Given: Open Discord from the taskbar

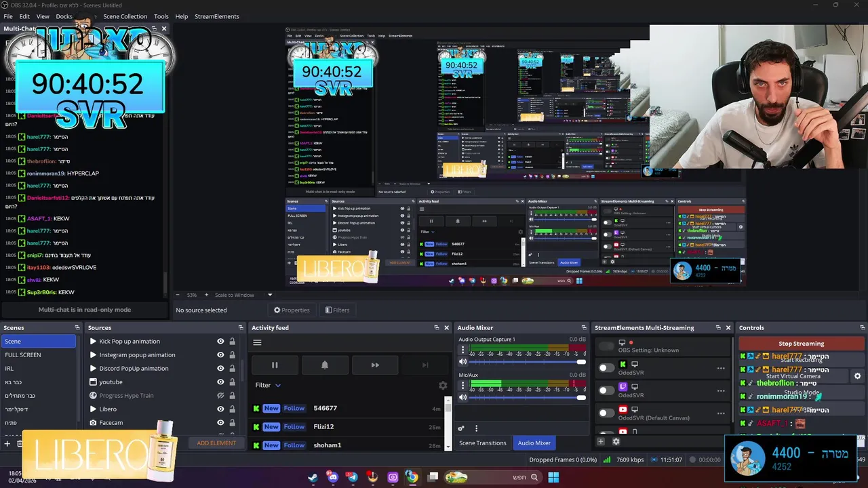Looking at the screenshot, I should pos(332,477).
